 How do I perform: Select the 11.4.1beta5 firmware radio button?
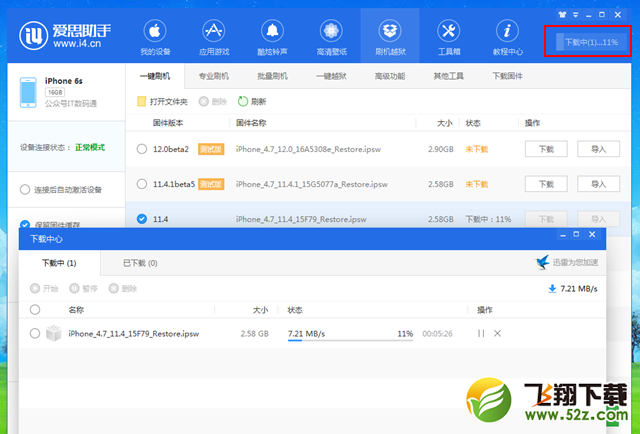pyautogui.click(x=142, y=184)
